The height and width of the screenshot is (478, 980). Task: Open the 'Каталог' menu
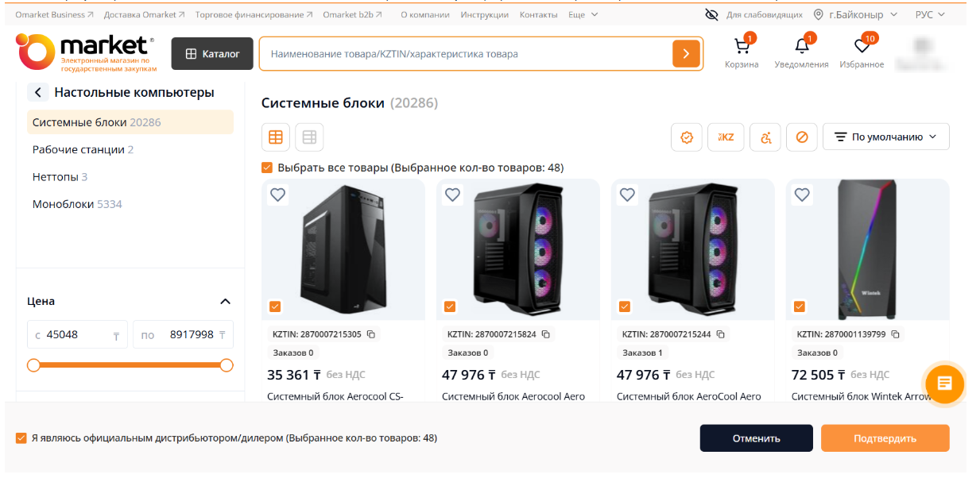212,54
